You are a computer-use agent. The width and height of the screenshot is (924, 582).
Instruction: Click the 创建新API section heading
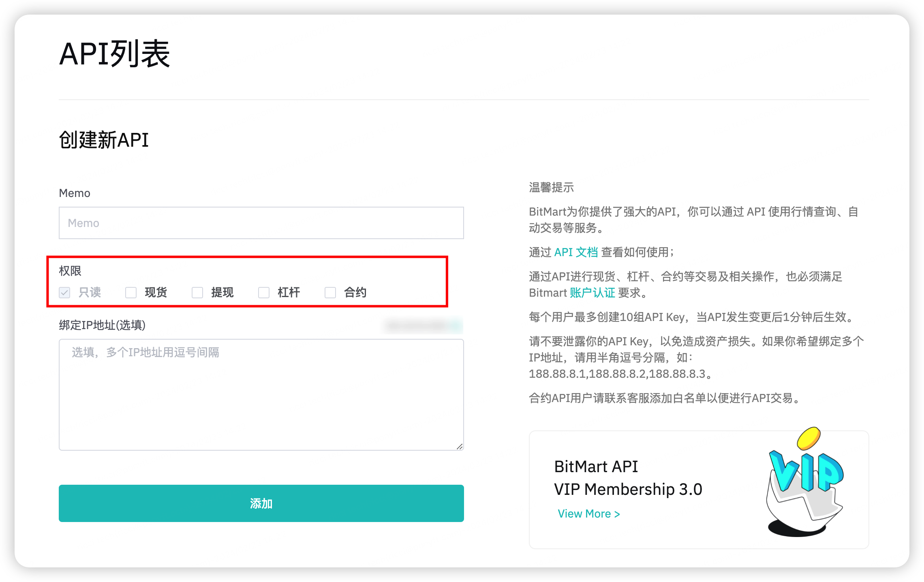[x=104, y=140]
